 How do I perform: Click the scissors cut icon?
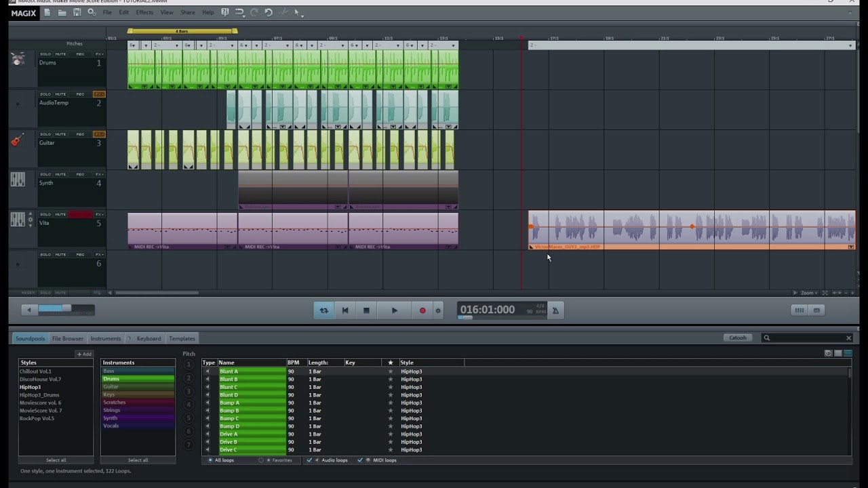click(283, 12)
